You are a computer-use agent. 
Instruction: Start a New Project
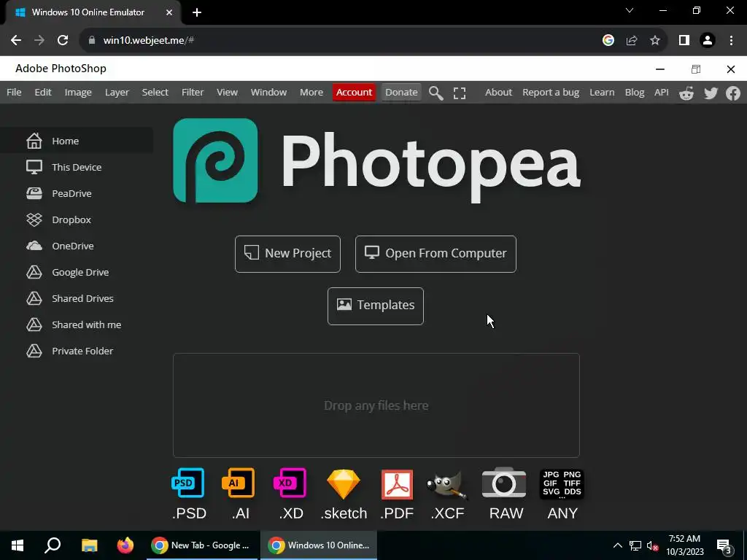(x=287, y=254)
